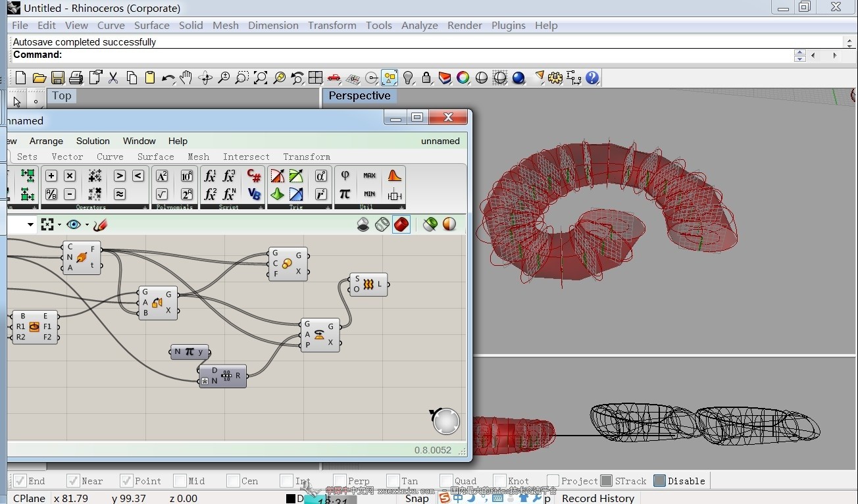The height and width of the screenshot is (504, 858).
Task: Click the Record History status button
Action: click(x=598, y=498)
